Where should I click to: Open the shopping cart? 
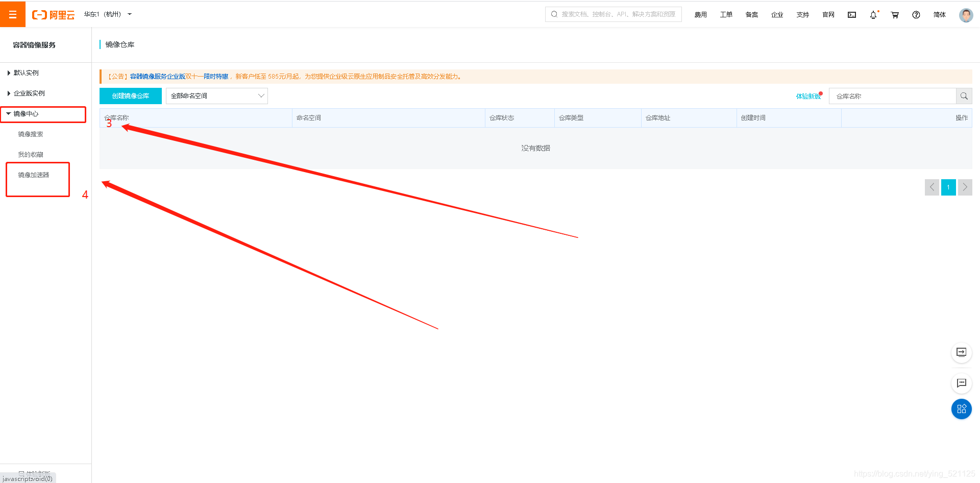point(895,15)
